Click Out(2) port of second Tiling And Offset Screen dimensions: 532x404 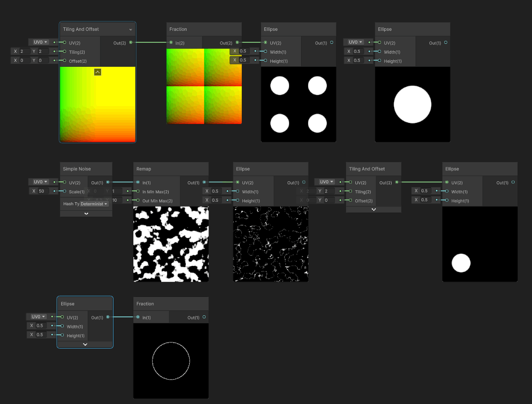(397, 182)
